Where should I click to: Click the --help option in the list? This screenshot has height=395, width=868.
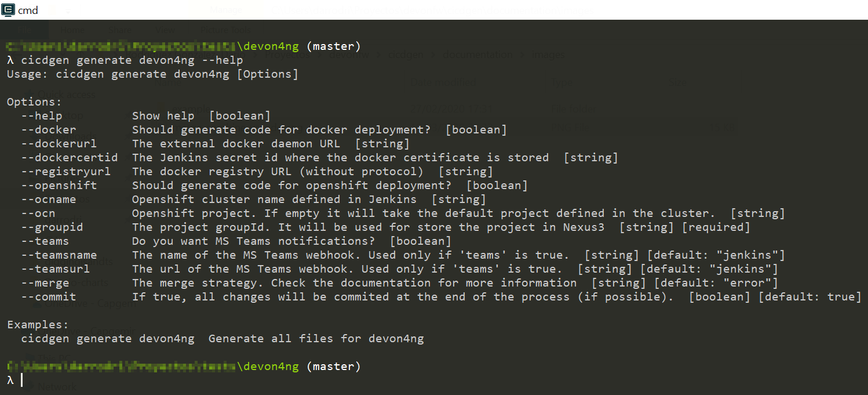pos(41,116)
